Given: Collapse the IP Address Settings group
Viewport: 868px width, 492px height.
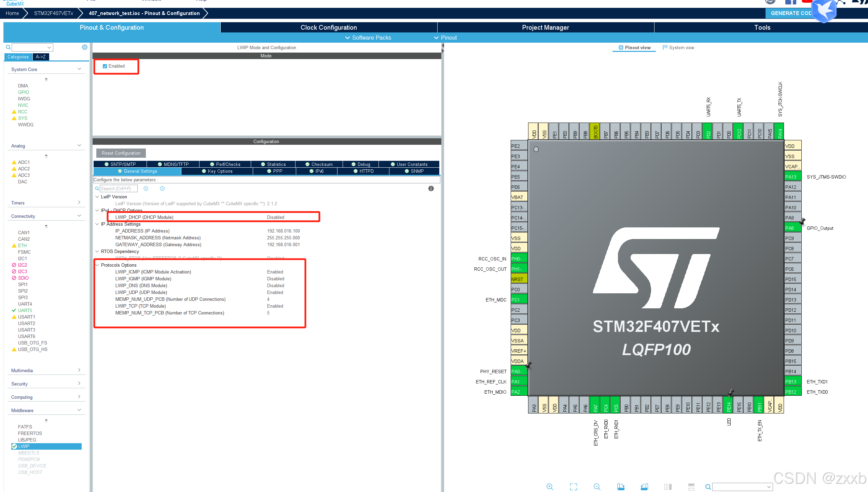Looking at the screenshot, I should (97, 224).
